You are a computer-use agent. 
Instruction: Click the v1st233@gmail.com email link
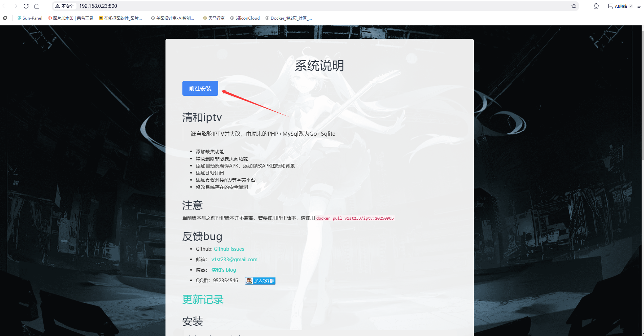click(234, 260)
